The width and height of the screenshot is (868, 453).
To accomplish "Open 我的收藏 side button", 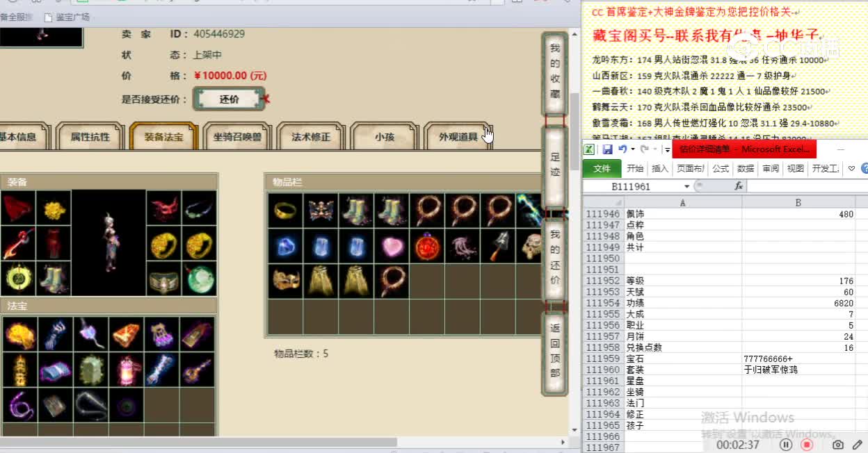I will point(554,74).
